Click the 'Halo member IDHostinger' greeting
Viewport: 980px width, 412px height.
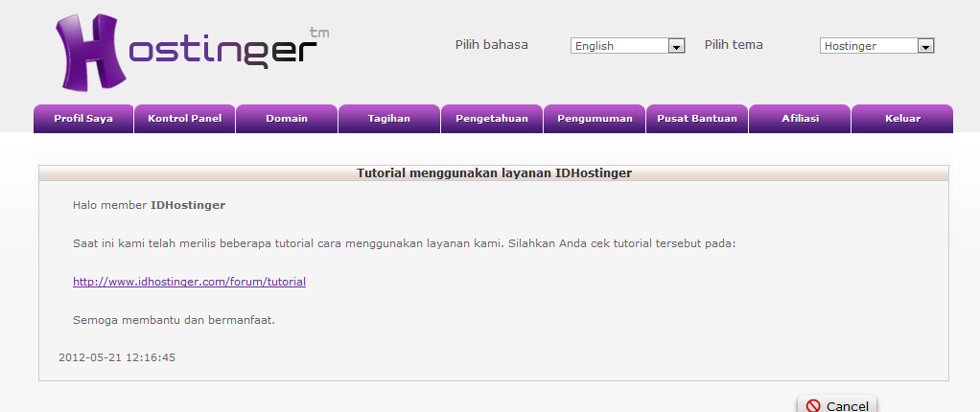(x=150, y=205)
